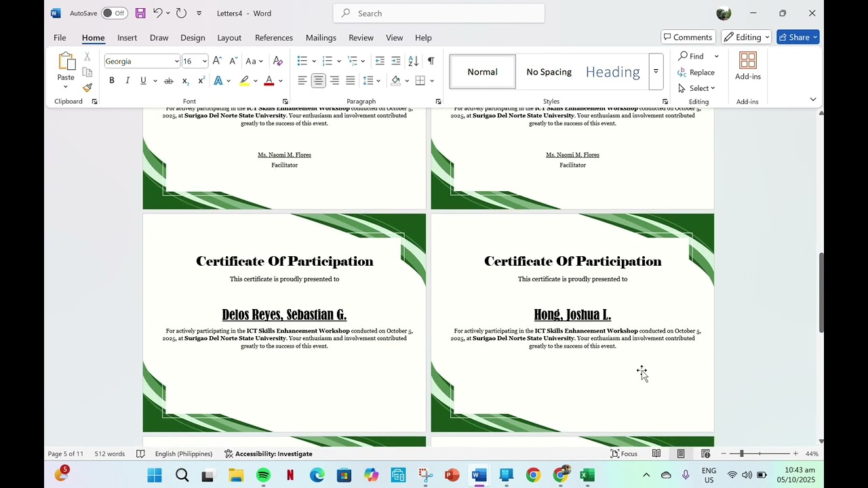This screenshot has width=868, height=488.
Task: Sort text A to Z icon
Action: [413, 61]
